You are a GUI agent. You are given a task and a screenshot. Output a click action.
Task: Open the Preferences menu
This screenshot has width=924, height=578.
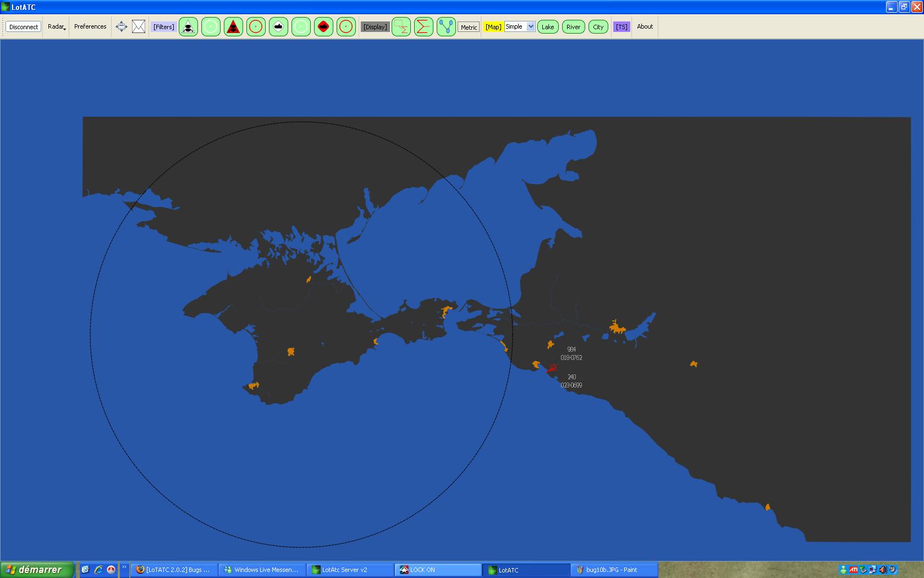[90, 26]
